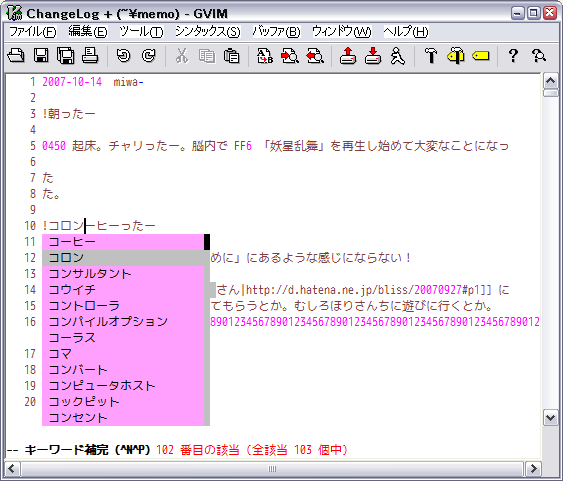The width and height of the screenshot is (563, 481).
Task: Run Make using the hammer icon
Action: (431, 56)
